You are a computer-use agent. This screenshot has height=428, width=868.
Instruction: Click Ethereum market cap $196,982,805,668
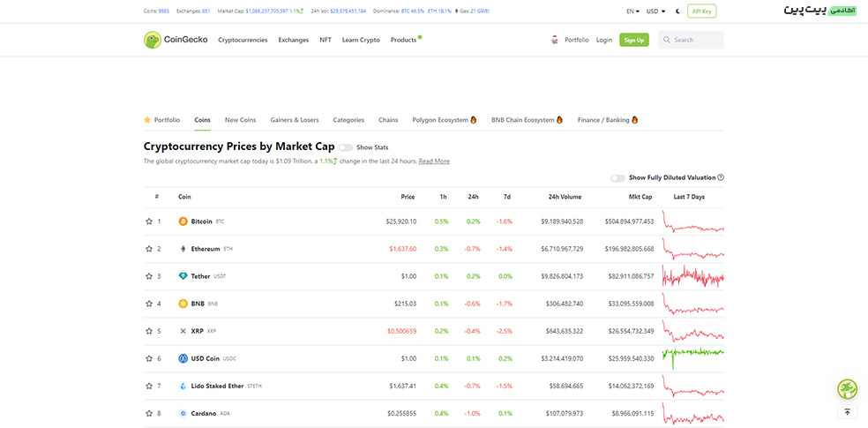click(x=630, y=249)
